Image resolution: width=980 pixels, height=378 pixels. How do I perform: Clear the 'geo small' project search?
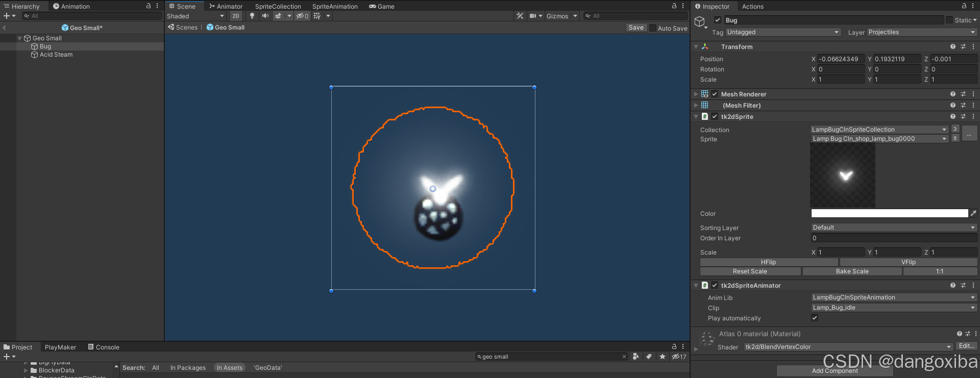(624, 357)
